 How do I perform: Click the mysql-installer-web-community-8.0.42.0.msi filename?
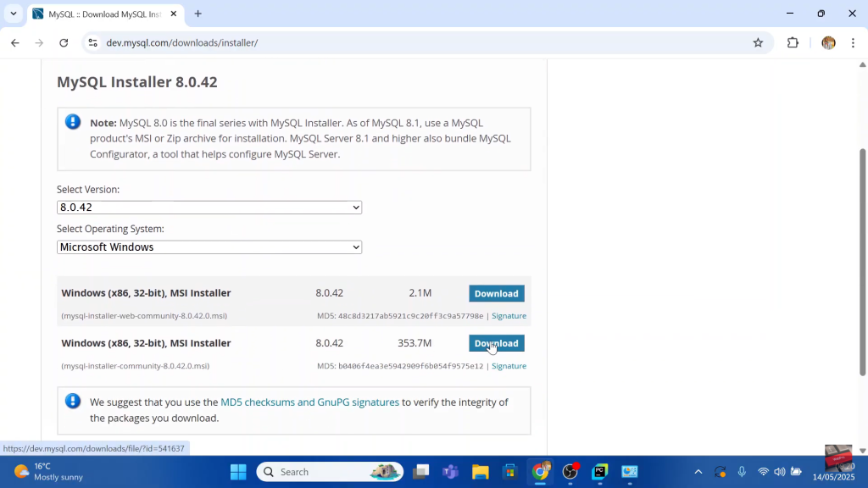144,316
